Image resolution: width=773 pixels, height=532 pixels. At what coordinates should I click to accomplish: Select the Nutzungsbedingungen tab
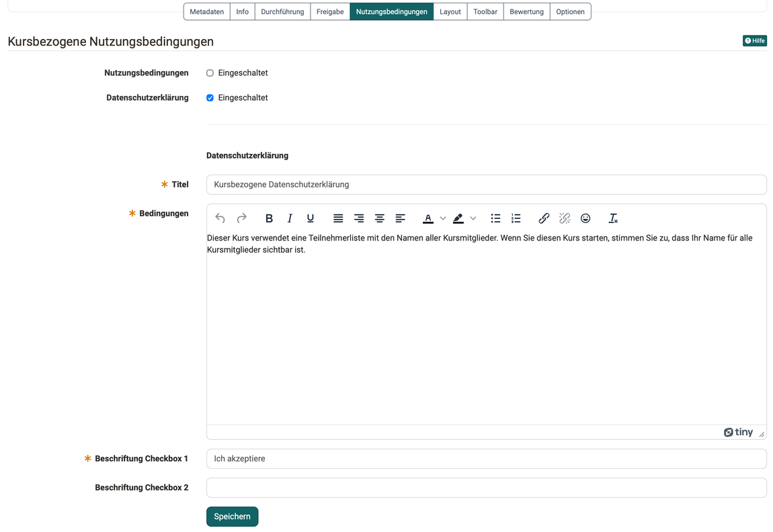point(391,12)
